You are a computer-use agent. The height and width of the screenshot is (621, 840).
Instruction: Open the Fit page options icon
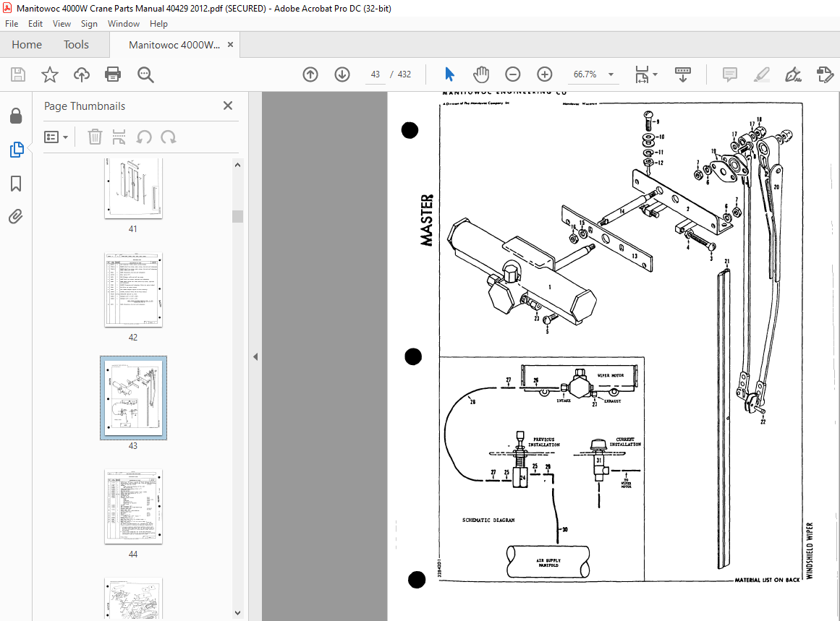click(642, 74)
